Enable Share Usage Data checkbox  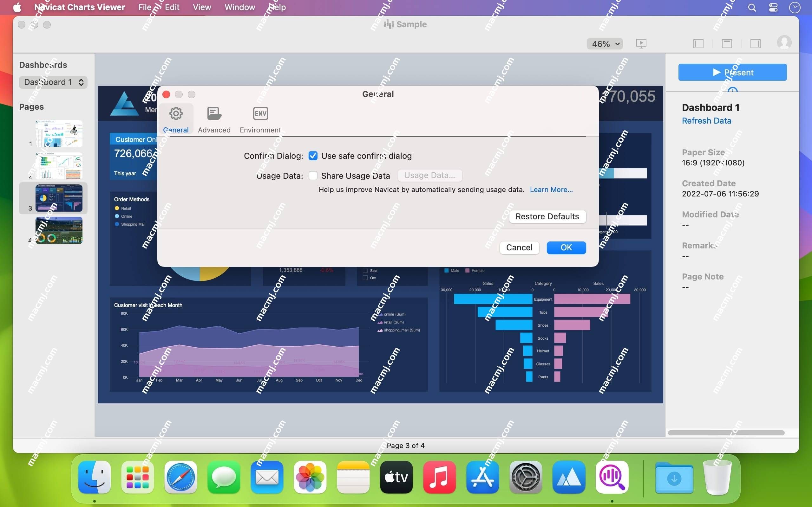coord(313,175)
